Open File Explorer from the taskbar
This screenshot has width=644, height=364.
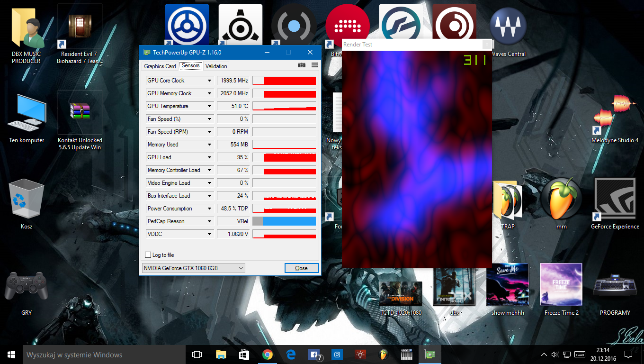point(221,355)
